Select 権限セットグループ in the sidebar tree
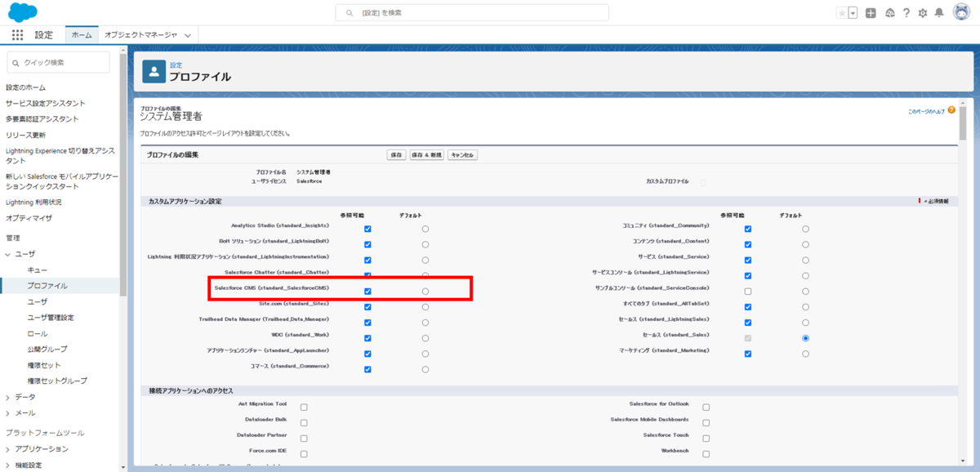Viewport: 980px width, 472px height. pos(57,381)
